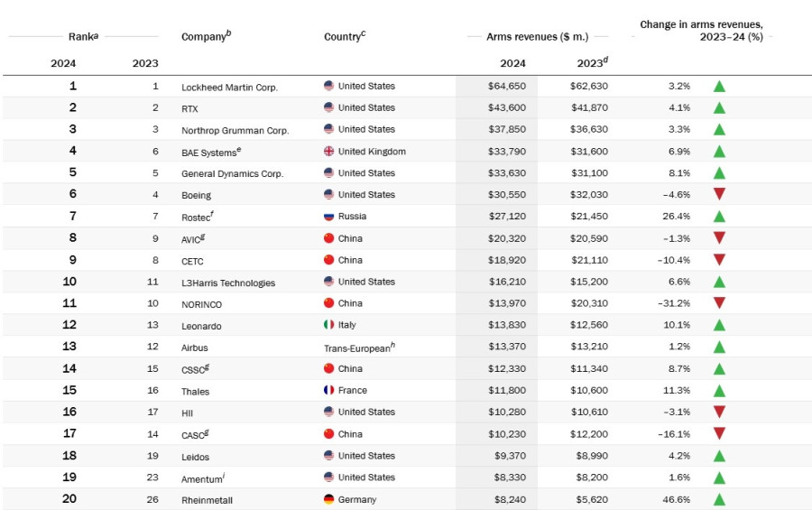The width and height of the screenshot is (812, 510).
Task: Click the Change in arms revenues header
Action: [701, 31]
